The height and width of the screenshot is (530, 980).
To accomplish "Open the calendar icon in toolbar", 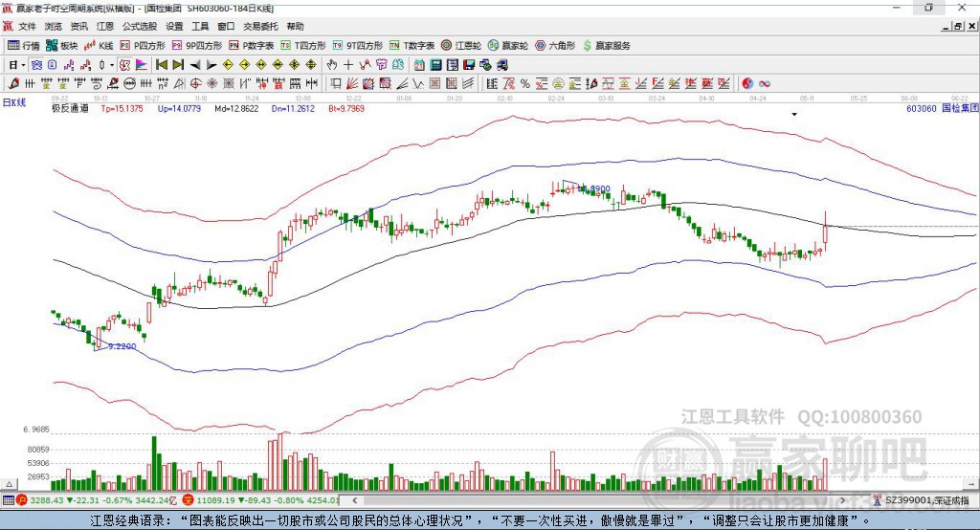I will click(419, 65).
